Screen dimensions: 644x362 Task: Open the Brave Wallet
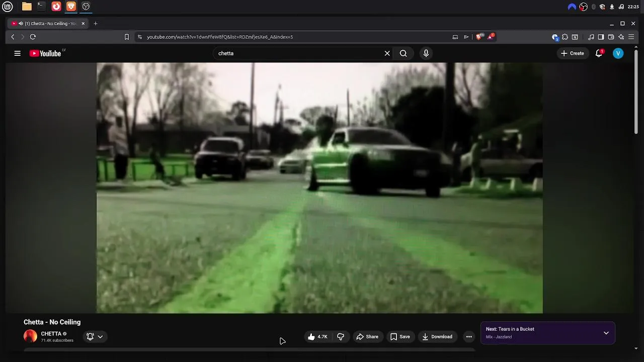[x=611, y=37]
